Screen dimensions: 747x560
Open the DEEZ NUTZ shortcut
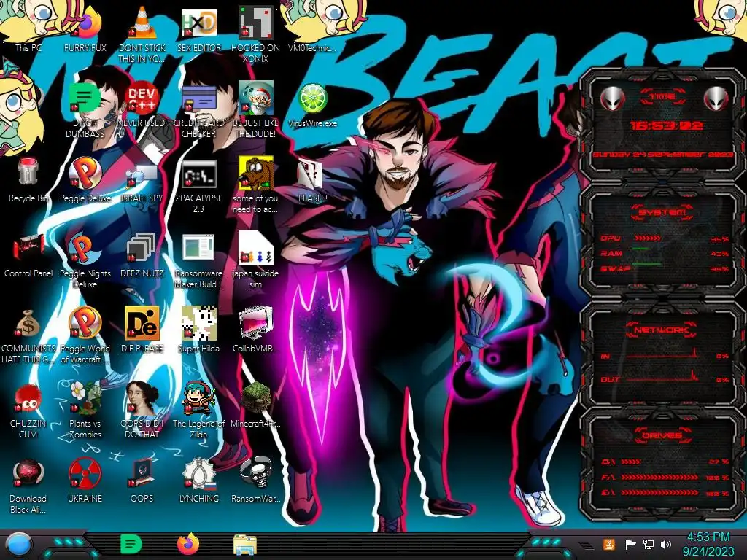pos(142,254)
